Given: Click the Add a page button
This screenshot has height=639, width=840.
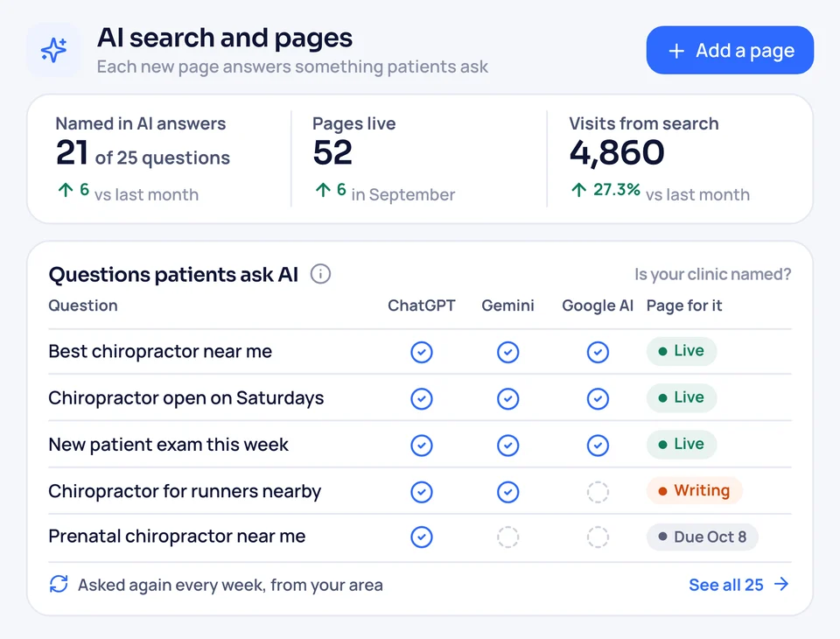Looking at the screenshot, I should (x=730, y=51).
